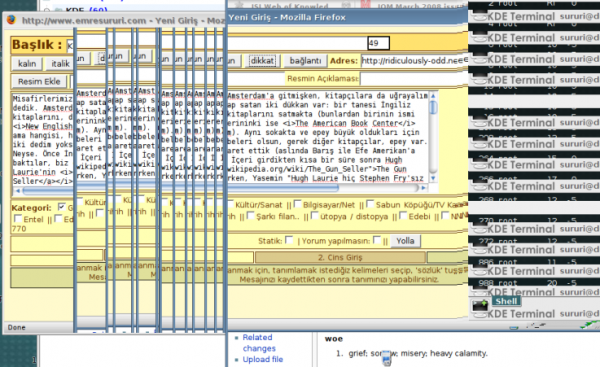
Task: Click the bottom-most KDE Terminal entry icon
Action: (479, 314)
